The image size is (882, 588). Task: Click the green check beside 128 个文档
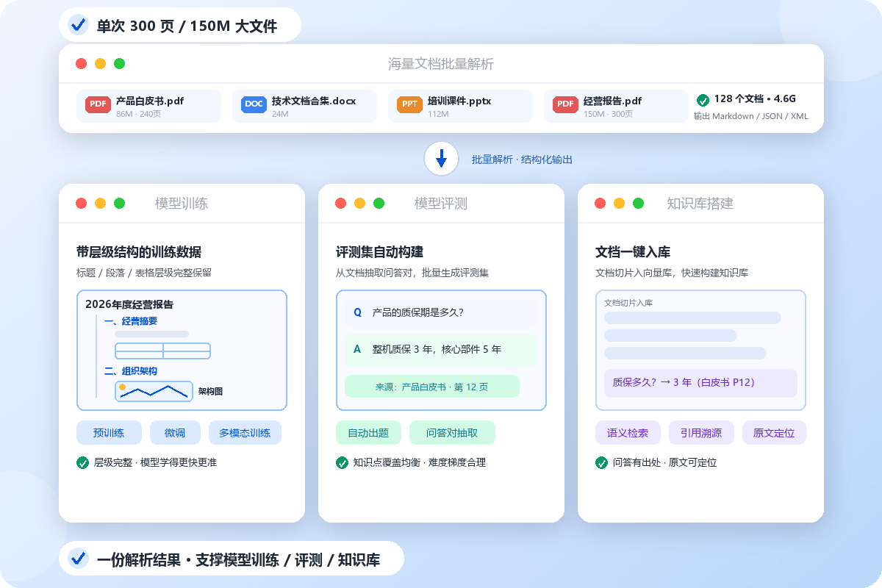703,100
